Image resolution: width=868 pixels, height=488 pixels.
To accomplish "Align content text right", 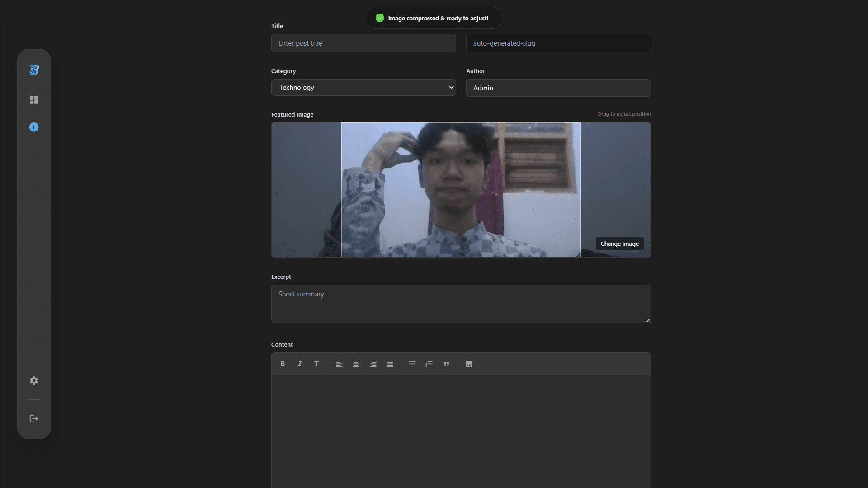I will click(373, 364).
